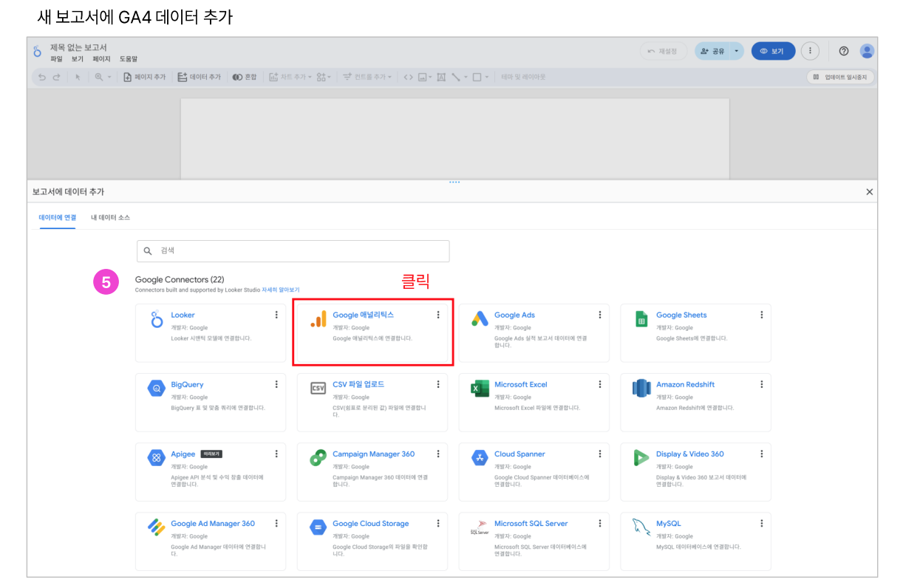
Task: Click the Display & Video 360 icon
Action: coord(641,458)
